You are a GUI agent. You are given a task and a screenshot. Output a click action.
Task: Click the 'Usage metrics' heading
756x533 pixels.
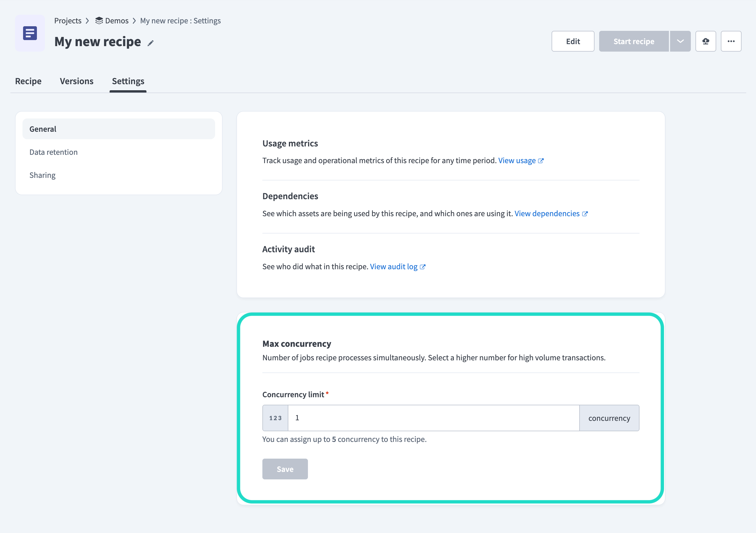pyautogui.click(x=290, y=143)
